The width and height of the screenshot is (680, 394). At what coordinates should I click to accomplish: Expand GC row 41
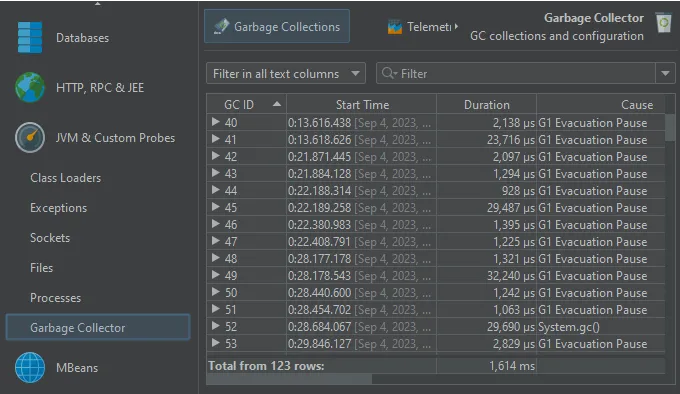[216, 139]
